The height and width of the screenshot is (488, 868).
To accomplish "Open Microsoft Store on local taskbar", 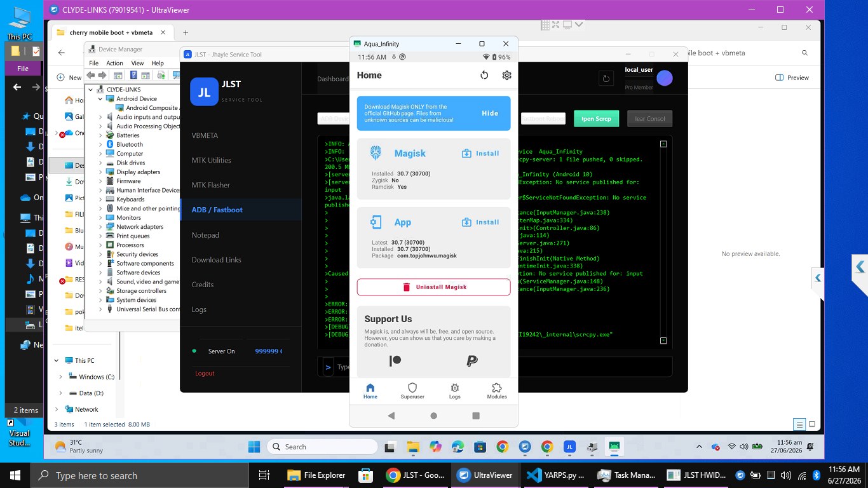I will click(x=365, y=475).
